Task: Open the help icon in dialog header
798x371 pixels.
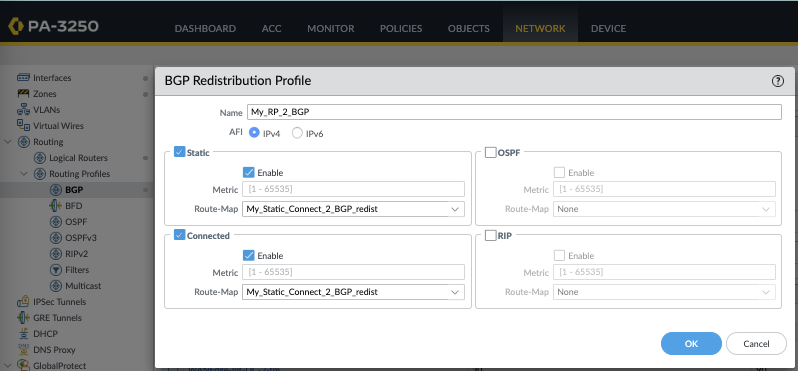Action: point(778,81)
